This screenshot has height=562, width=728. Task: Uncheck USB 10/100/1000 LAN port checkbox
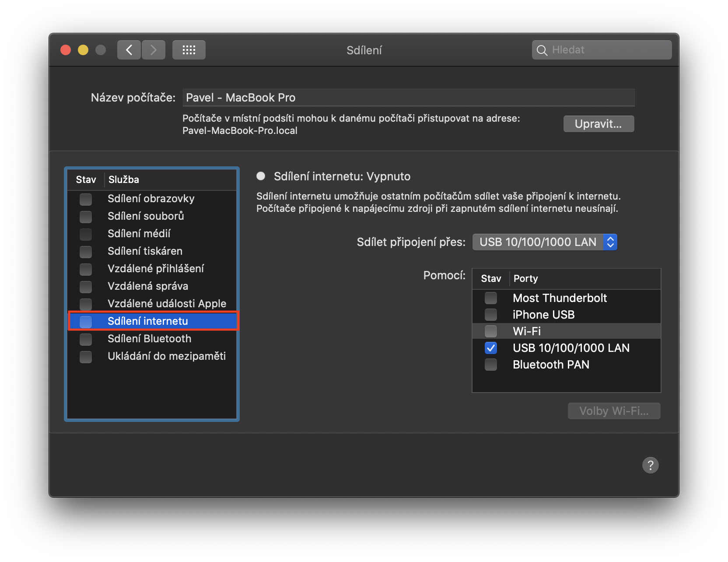(491, 348)
